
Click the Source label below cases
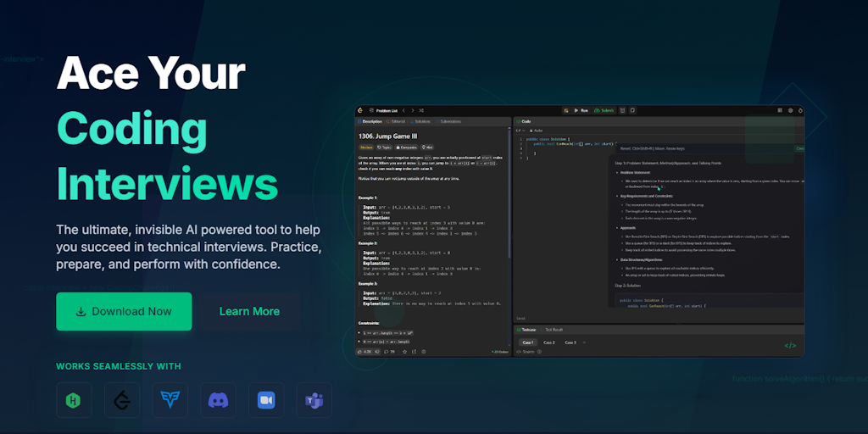pos(525,352)
